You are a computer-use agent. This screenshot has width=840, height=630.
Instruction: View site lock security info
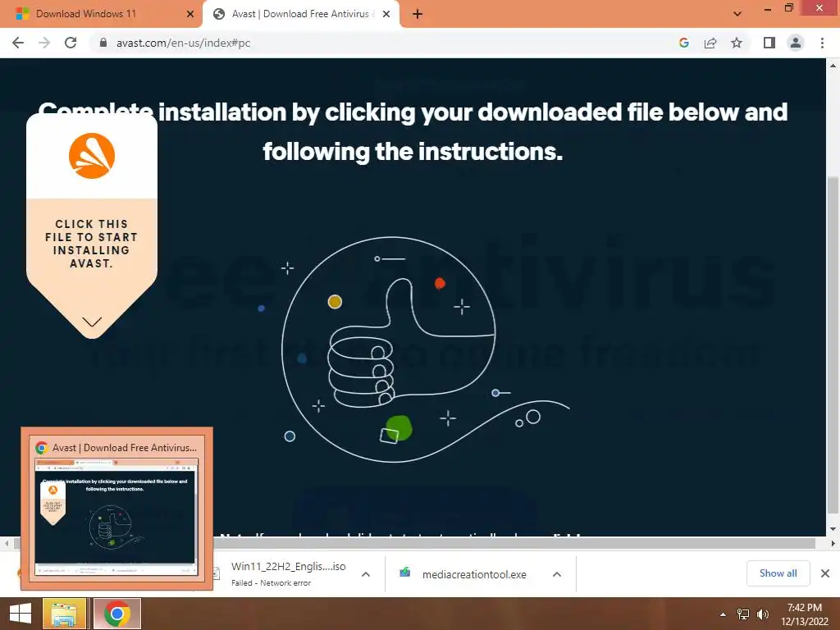pos(103,43)
